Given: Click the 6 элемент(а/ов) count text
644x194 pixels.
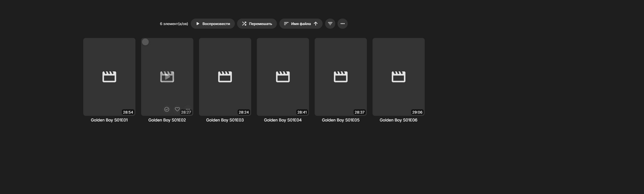Looking at the screenshot, I should (x=174, y=24).
